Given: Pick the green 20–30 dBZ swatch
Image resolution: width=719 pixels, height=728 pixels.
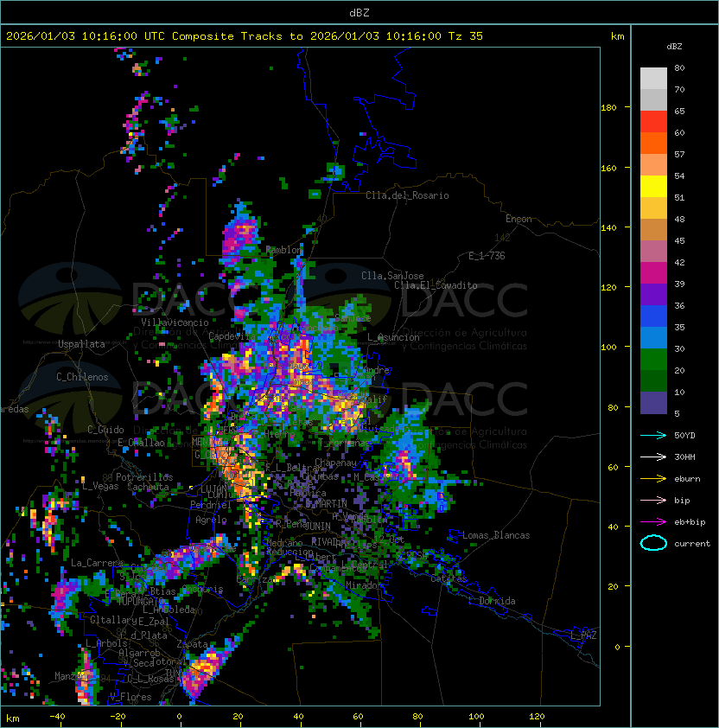Looking at the screenshot, I should click(653, 359).
